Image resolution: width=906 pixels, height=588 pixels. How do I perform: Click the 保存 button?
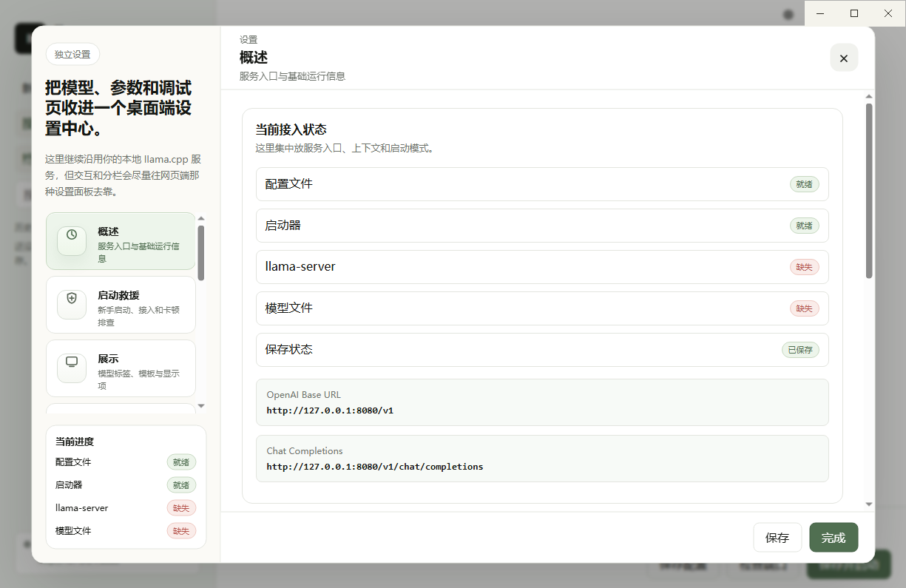[777, 538]
